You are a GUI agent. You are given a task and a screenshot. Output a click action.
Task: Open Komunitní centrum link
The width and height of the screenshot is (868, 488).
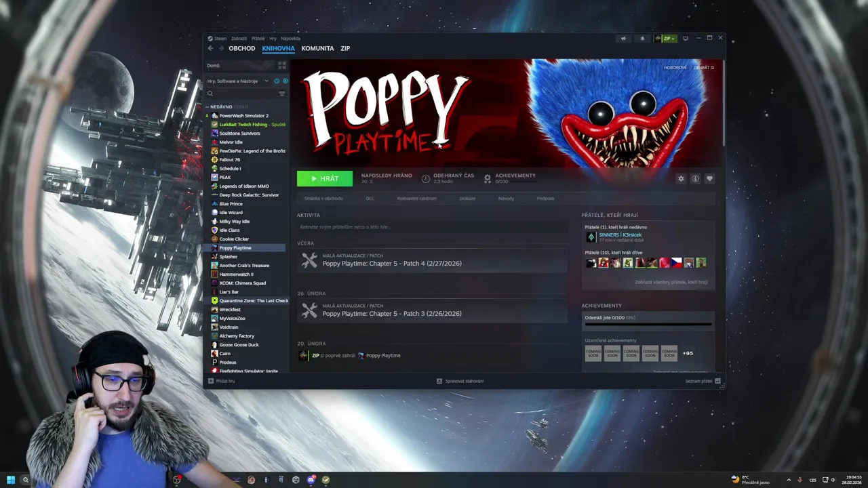[x=416, y=199]
